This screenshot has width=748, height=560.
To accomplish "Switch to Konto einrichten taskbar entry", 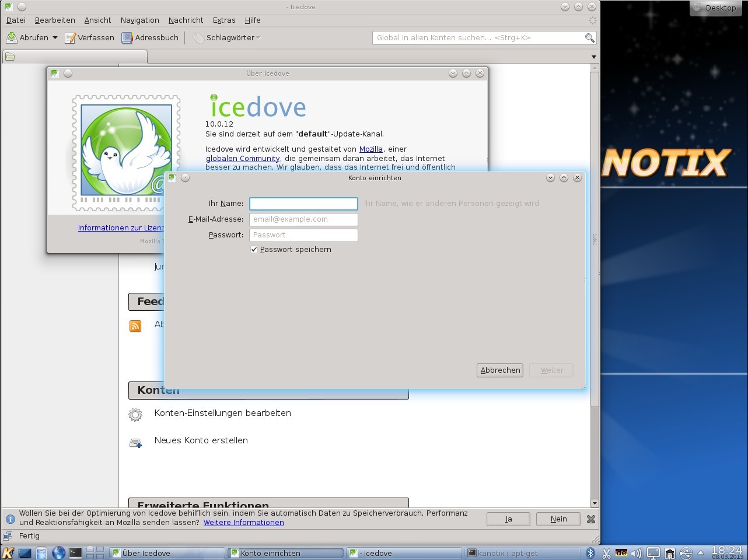I will [x=286, y=553].
